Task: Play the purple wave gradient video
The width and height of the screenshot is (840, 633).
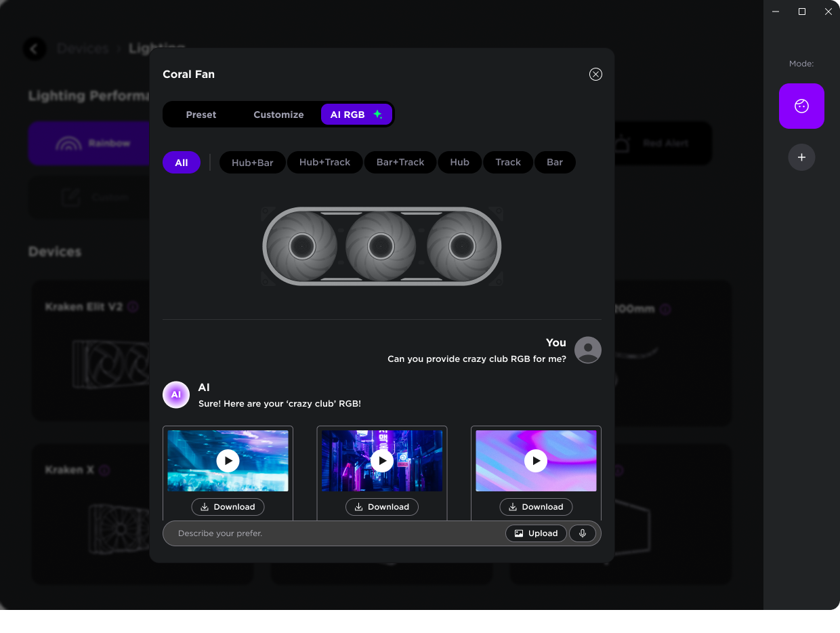Action: coord(536,461)
